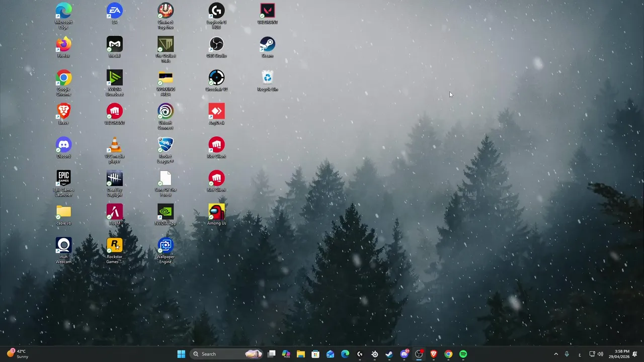Select Crosshair V2 shortcut
644x362 pixels.
pos(216,80)
